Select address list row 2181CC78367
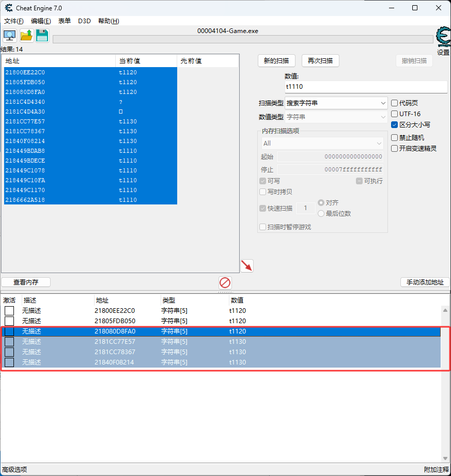Screen dimensions: 451x476 [221, 352]
